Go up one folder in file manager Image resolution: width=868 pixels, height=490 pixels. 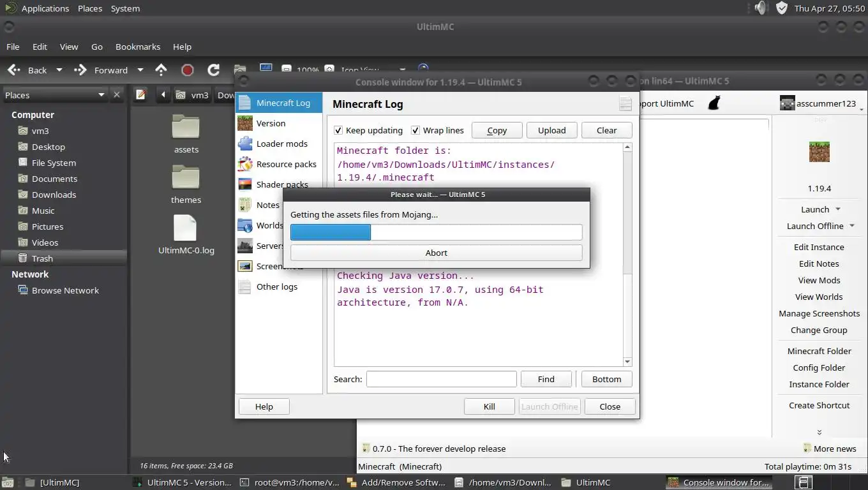coord(161,70)
